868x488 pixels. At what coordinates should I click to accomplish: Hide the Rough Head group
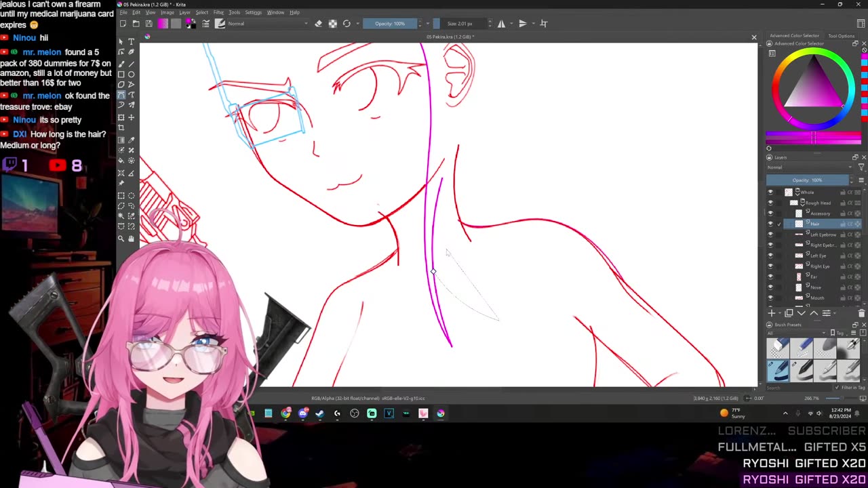tap(770, 203)
